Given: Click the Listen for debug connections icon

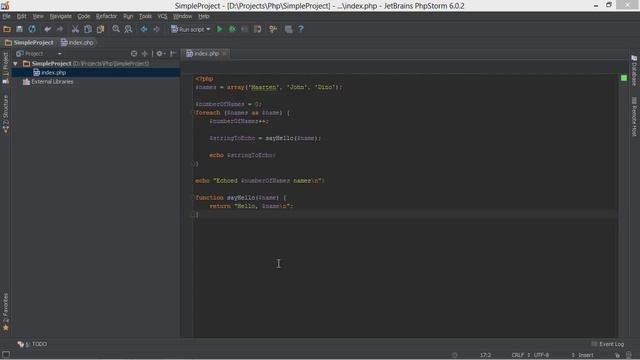Looking at the screenshot, I should tap(258, 29).
